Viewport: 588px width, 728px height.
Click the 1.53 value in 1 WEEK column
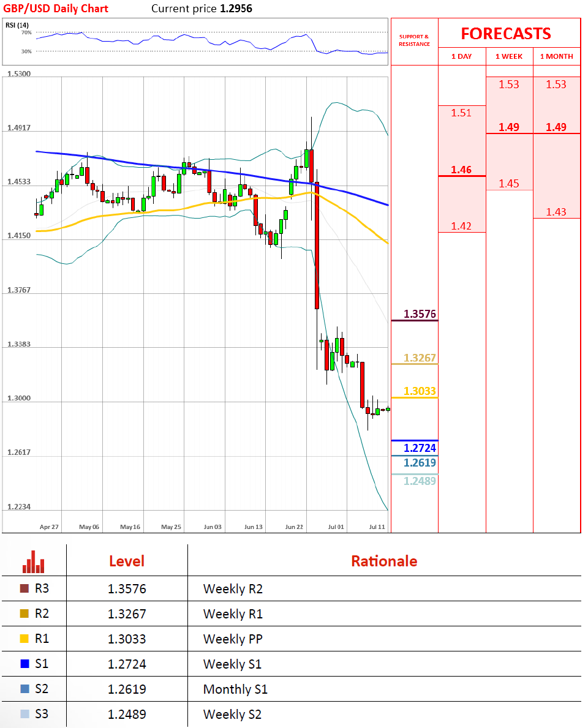(509, 84)
